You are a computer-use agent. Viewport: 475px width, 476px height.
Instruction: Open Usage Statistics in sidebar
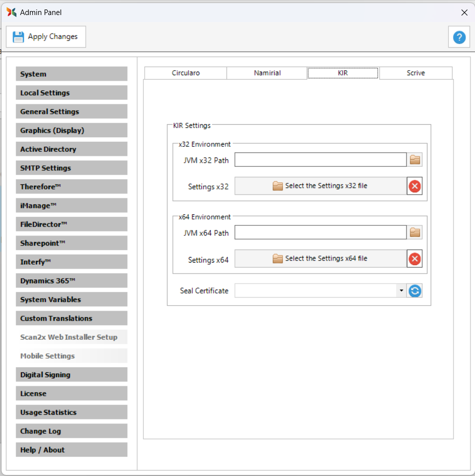(72, 412)
